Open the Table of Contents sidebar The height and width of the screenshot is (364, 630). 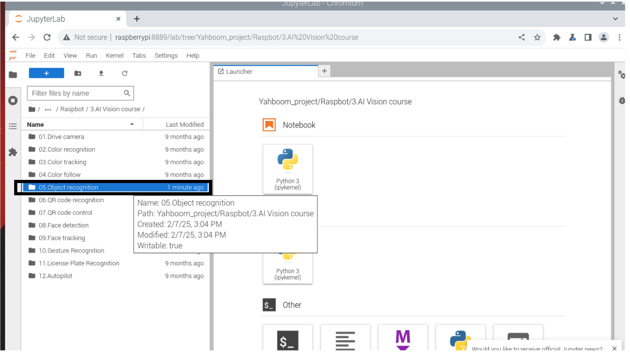pyautogui.click(x=13, y=126)
